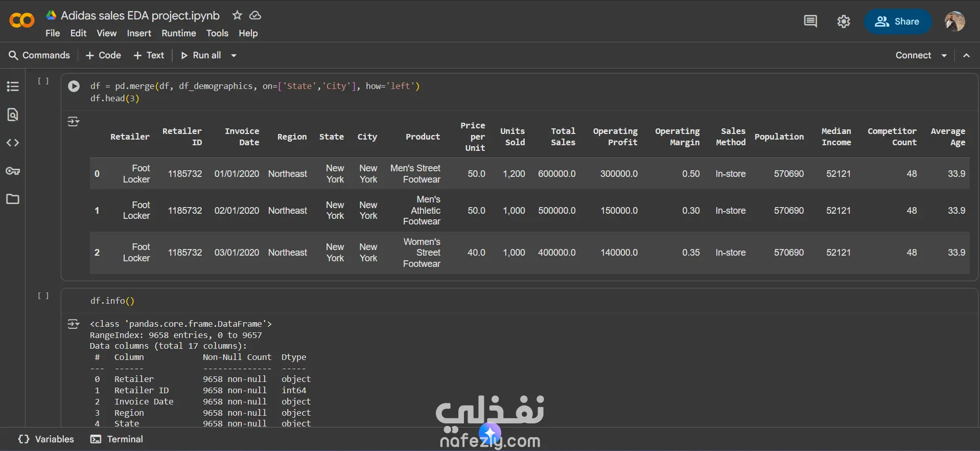Click the notebook title Adidas sales EDA project.ipynb
Screen dimensions: 980x451
pos(140,15)
